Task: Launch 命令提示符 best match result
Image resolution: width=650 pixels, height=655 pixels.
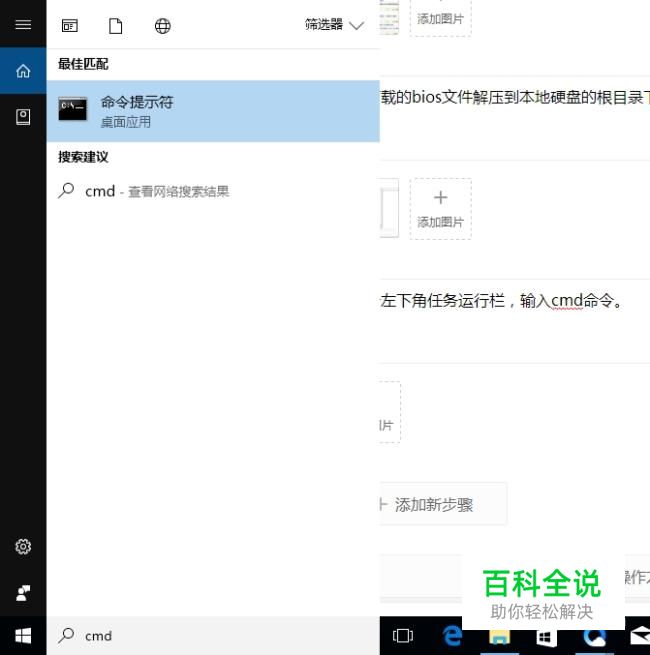Action: tap(213, 111)
